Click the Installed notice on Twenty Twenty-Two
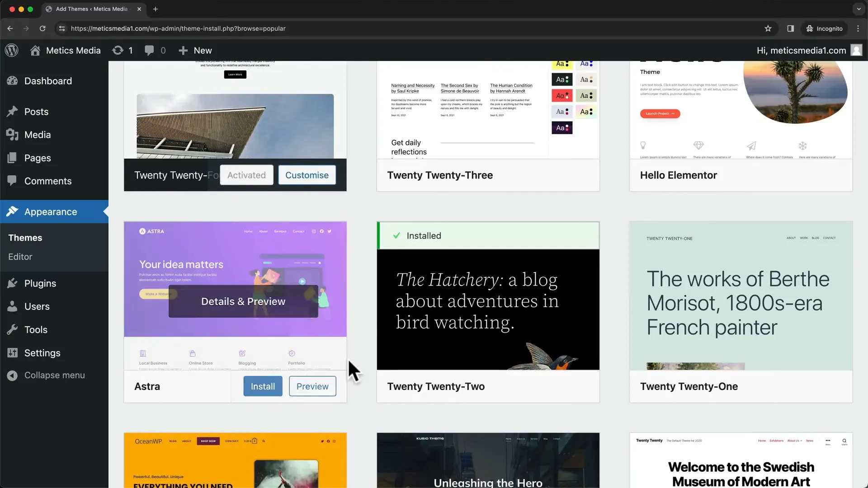 click(488, 235)
